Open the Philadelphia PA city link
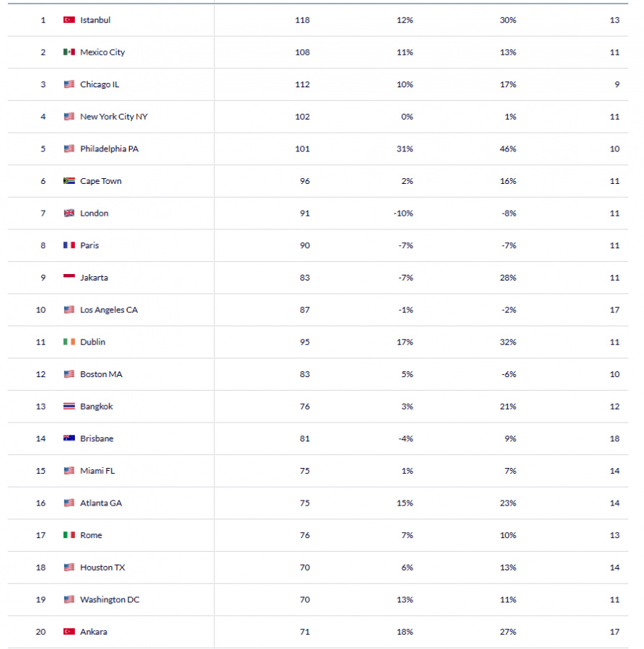The image size is (644, 649). click(x=109, y=149)
